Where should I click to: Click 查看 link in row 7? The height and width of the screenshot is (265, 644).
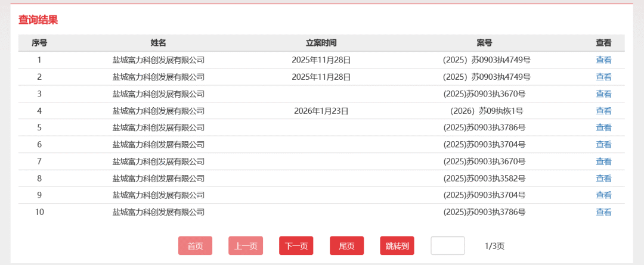coord(603,161)
